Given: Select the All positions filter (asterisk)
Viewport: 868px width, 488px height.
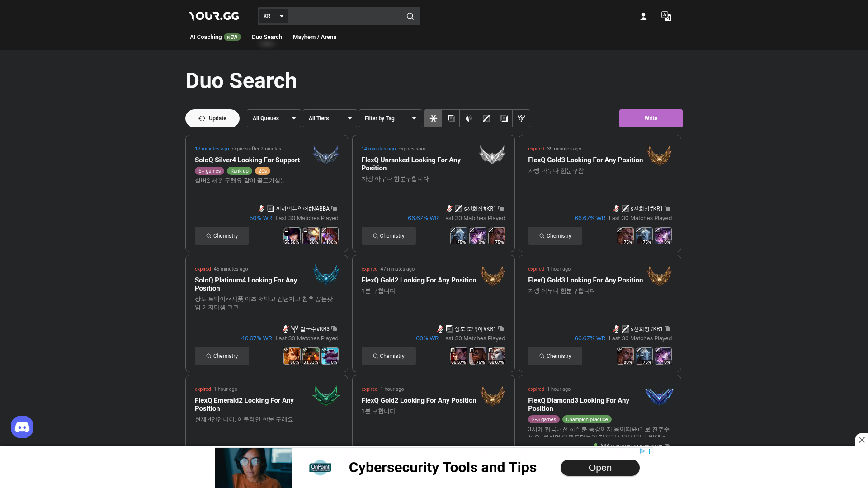Looking at the screenshot, I should (433, 118).
